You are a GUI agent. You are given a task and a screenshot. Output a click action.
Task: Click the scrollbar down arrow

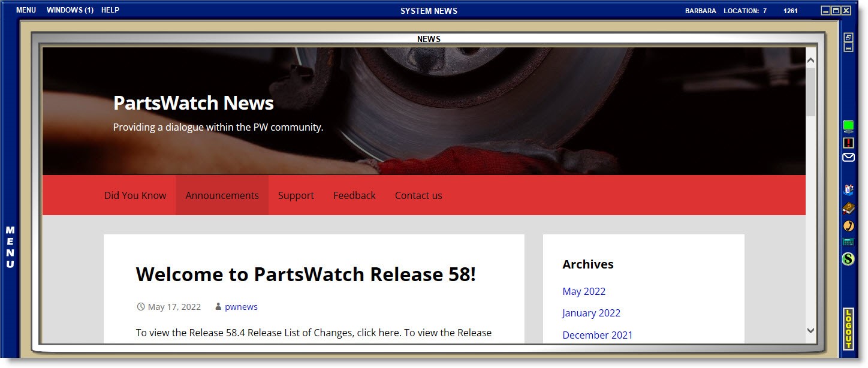pos(810,330)
